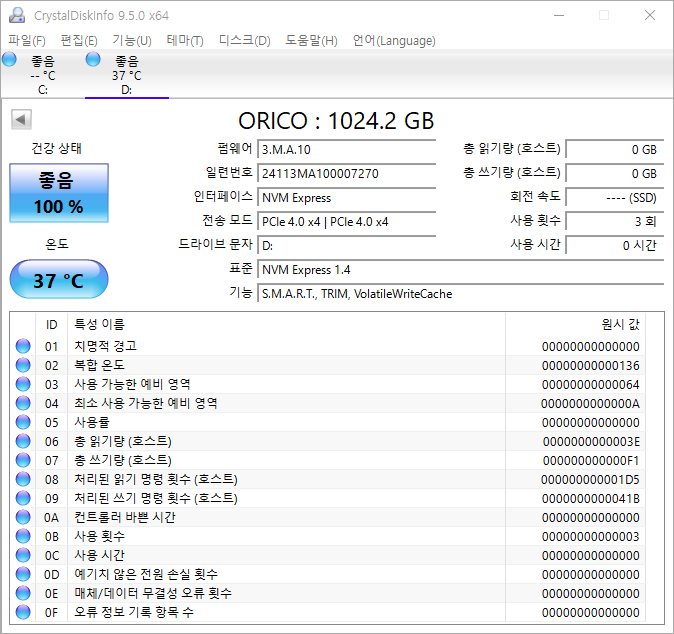The image size is (674, 634).
Task: Select the D: drive 37 °C tab
Action: tap(126, 74)
